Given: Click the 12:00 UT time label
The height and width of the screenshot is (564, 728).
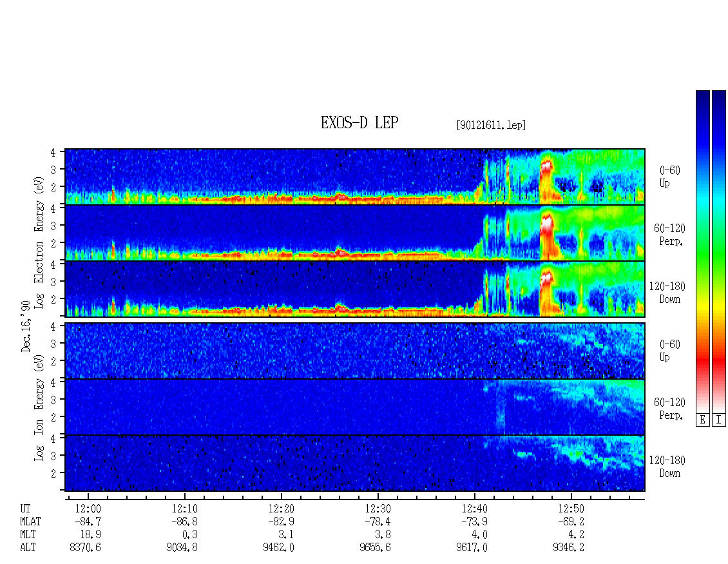Looking at the screenshot, I should point(88,509).
